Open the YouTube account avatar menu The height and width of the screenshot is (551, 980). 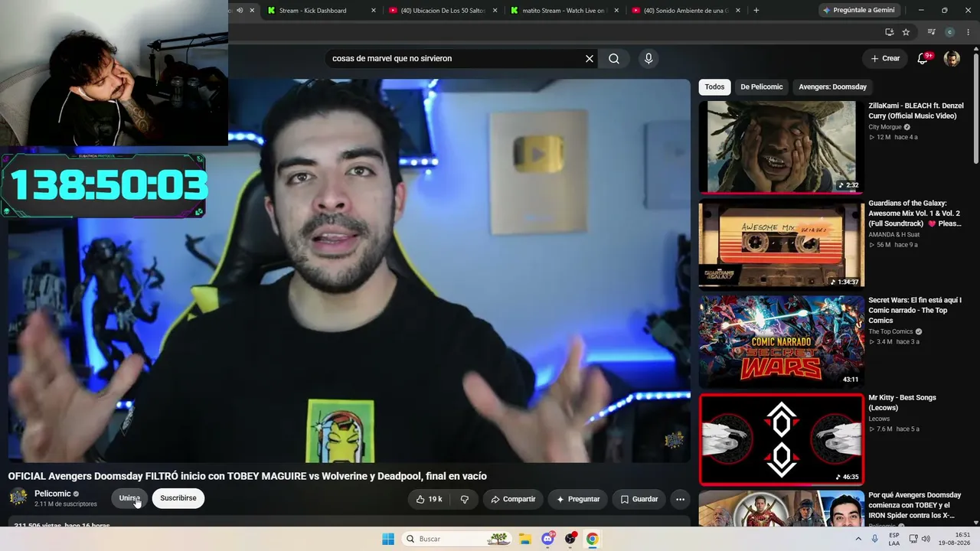[952, 58]
